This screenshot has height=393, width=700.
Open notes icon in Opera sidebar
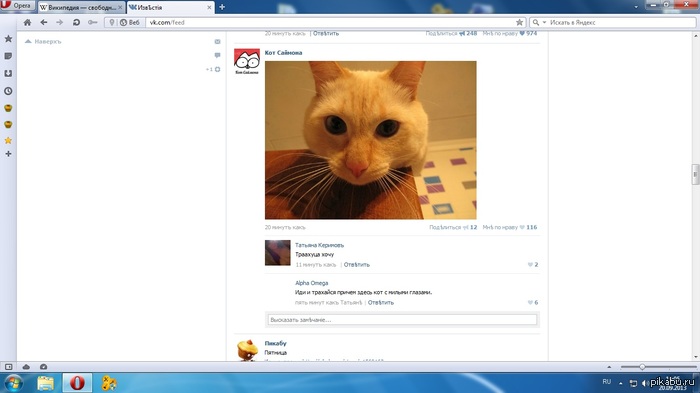click(x=8, y=56)
